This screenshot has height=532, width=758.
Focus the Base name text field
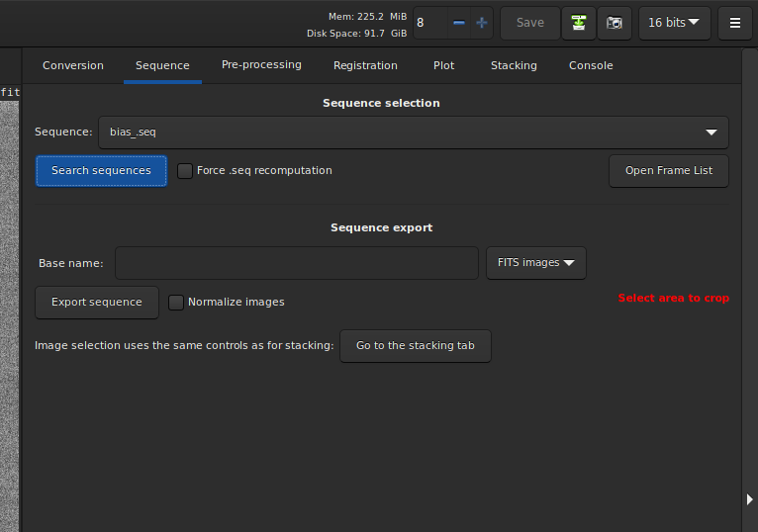[297, 264]
